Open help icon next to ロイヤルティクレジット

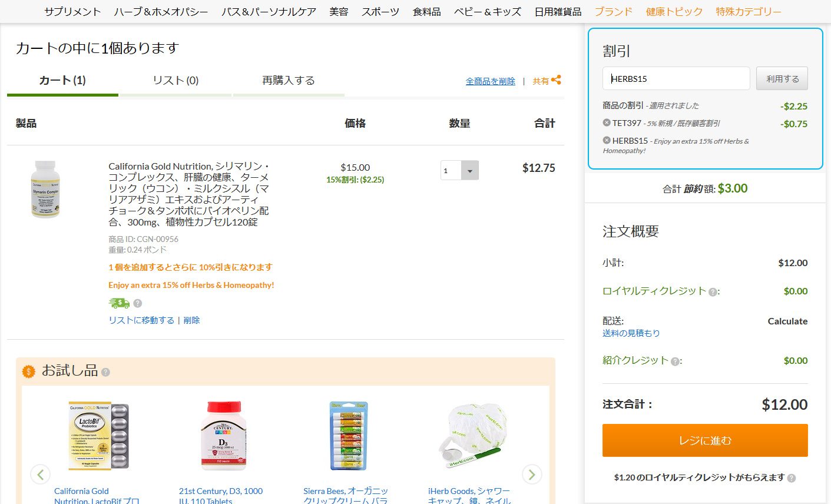click(x=713, y=292)
